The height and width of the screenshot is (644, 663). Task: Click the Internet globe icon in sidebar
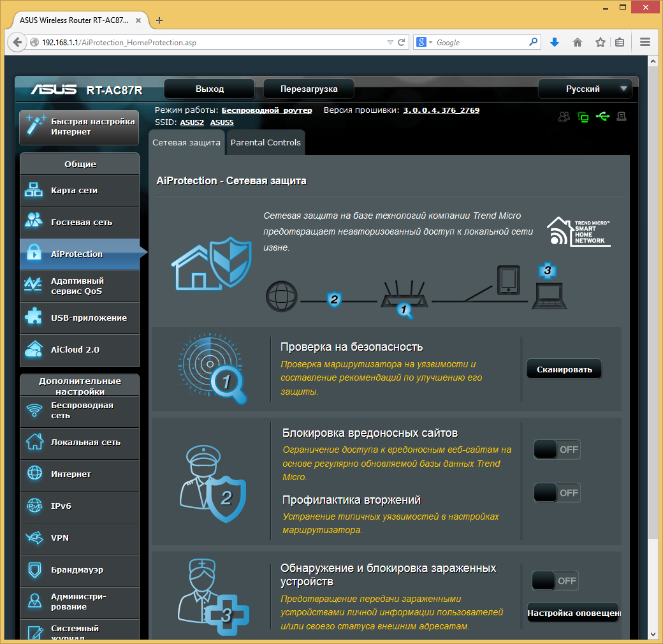[x=34, y=473]
